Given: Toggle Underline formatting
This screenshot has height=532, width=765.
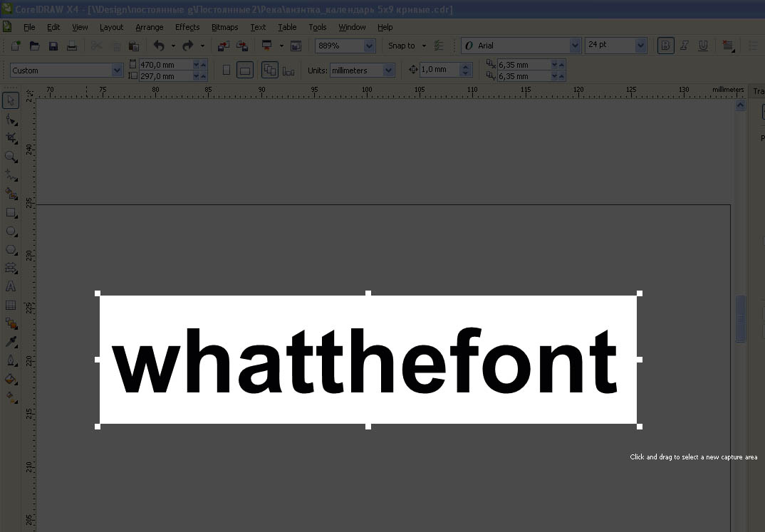Looking at the screenshot, I should pos(703,46).
